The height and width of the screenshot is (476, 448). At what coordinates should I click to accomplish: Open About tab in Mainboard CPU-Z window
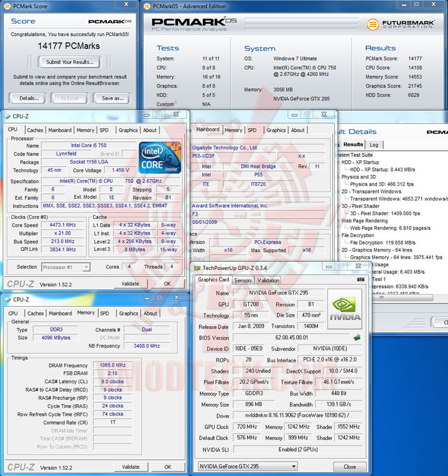(297, 130)
